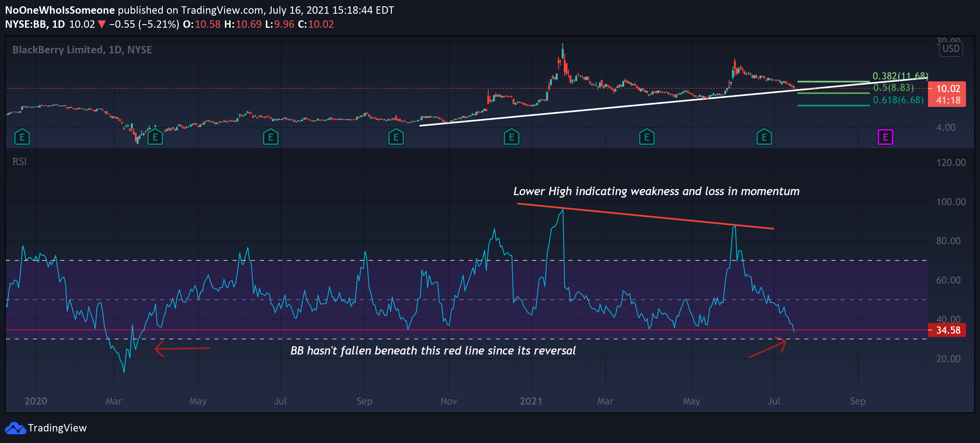Viewport: 980px width, 443px height.
Task: Click the May 2021 time axis label
Action: (x=691, y=401)
